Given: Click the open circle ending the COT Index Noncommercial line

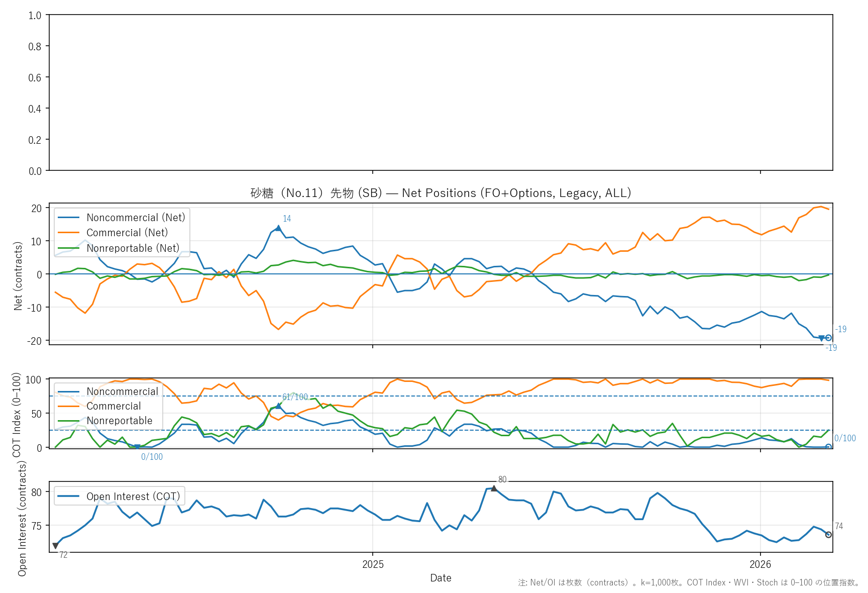Looking at the screenshot, I should 828,447.
